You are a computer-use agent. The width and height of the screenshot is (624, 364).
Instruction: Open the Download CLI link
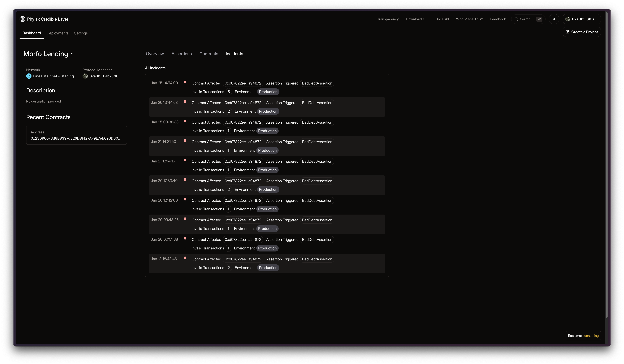pyautogui.click(x=417, y=19)
